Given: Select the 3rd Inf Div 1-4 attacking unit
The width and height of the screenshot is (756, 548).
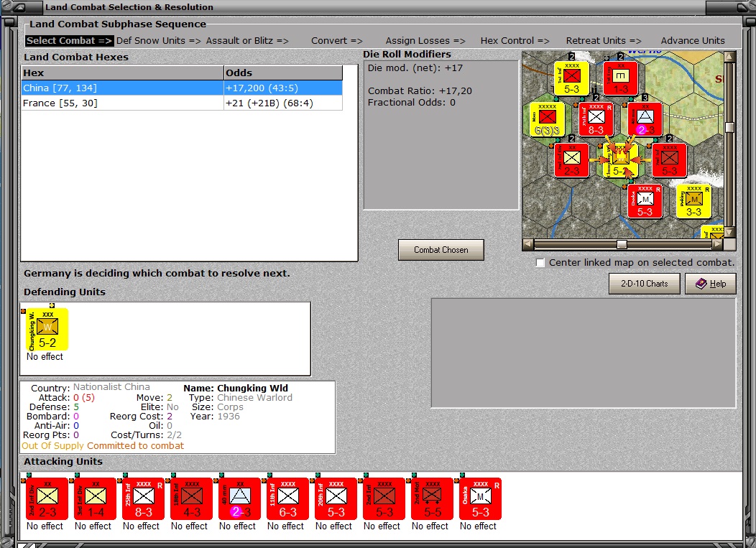Looking at the screenshot, I should 95,499.
